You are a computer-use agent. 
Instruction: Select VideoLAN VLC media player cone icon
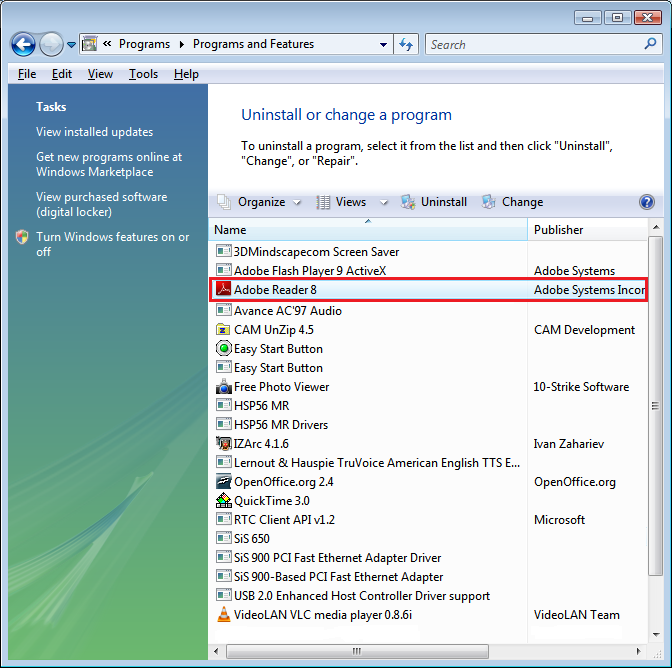(x=223, y=614)
